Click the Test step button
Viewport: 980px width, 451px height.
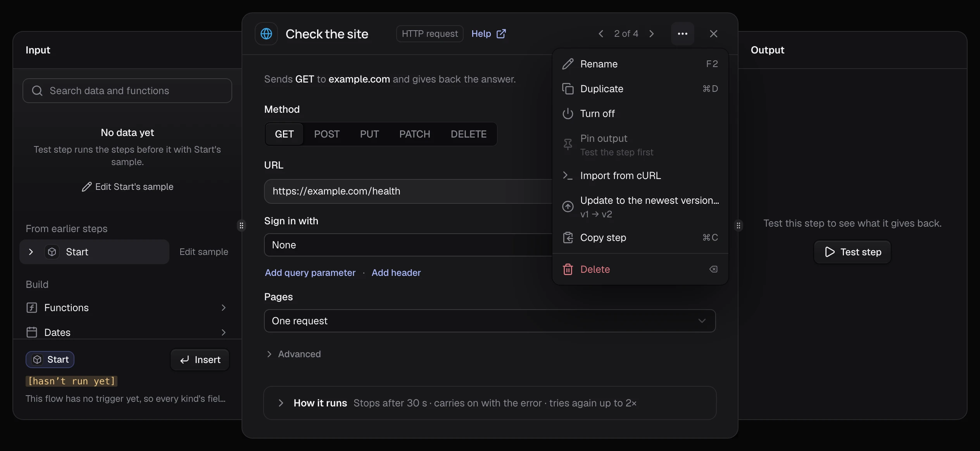(852, 252)
